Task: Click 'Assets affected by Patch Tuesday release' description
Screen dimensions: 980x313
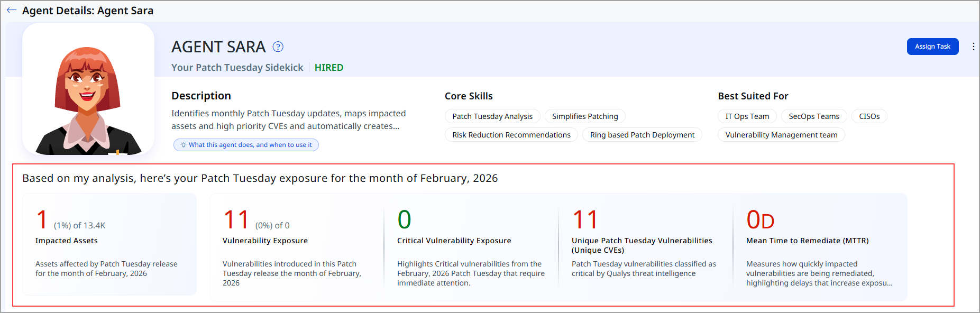Action: pyautogui.click(x=106, y=269)
